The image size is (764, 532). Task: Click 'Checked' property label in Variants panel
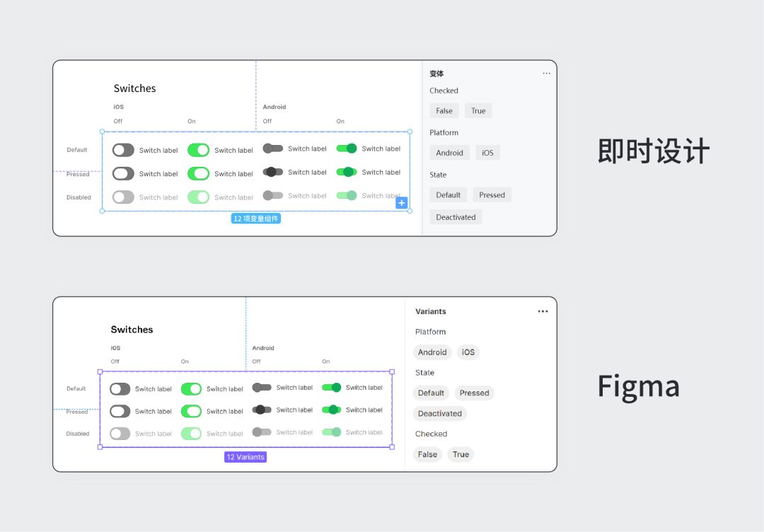click(x=431, y=434)
